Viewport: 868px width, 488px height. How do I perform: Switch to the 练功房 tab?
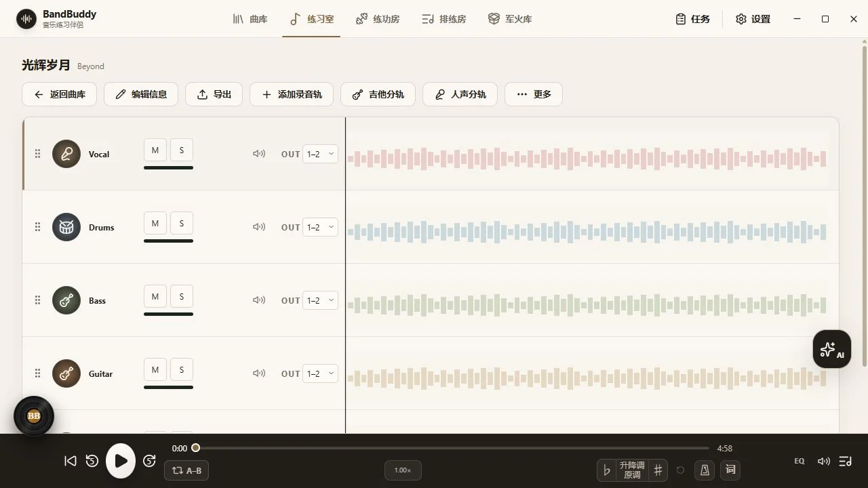pos(378,19)
